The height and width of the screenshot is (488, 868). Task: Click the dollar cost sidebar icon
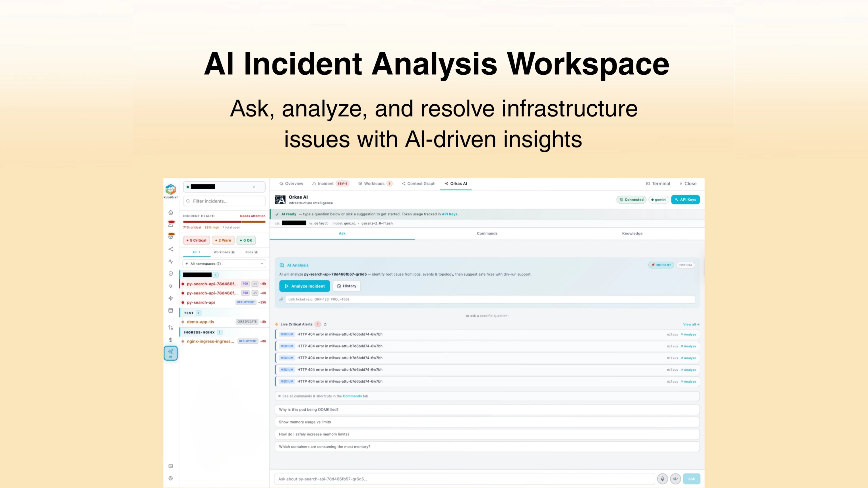click(171, 340)
